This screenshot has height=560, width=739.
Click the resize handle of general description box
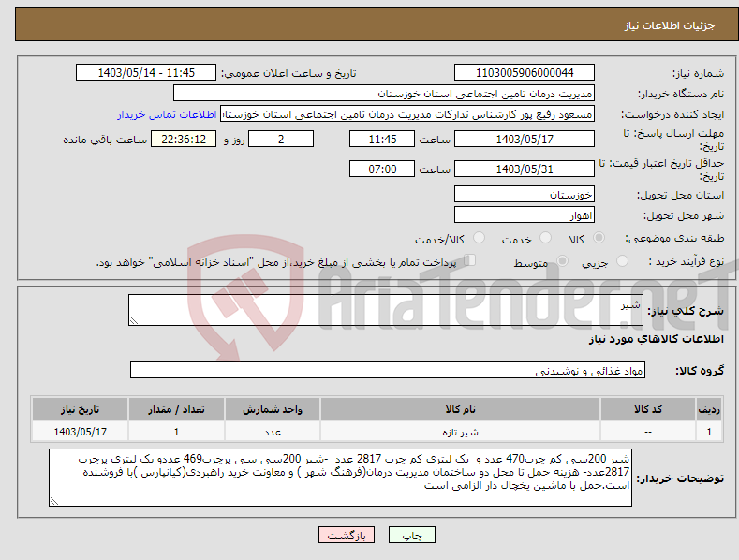[x=134, y=320]
